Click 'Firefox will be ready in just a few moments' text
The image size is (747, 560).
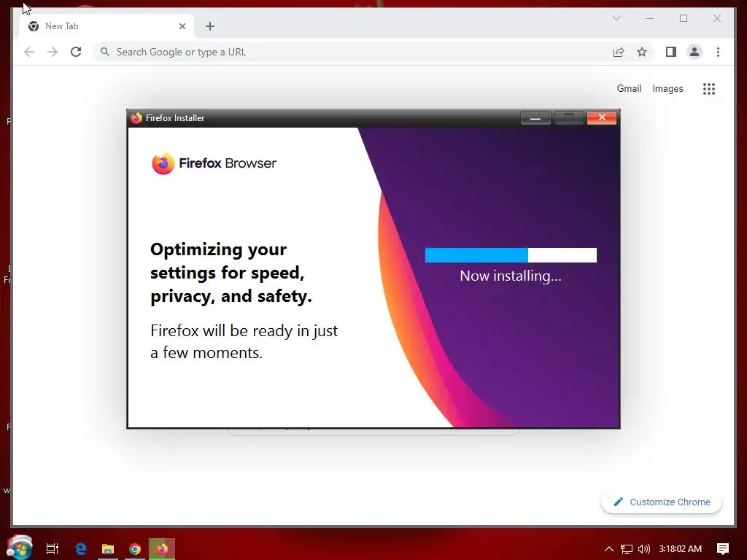(x=244, y=341)
